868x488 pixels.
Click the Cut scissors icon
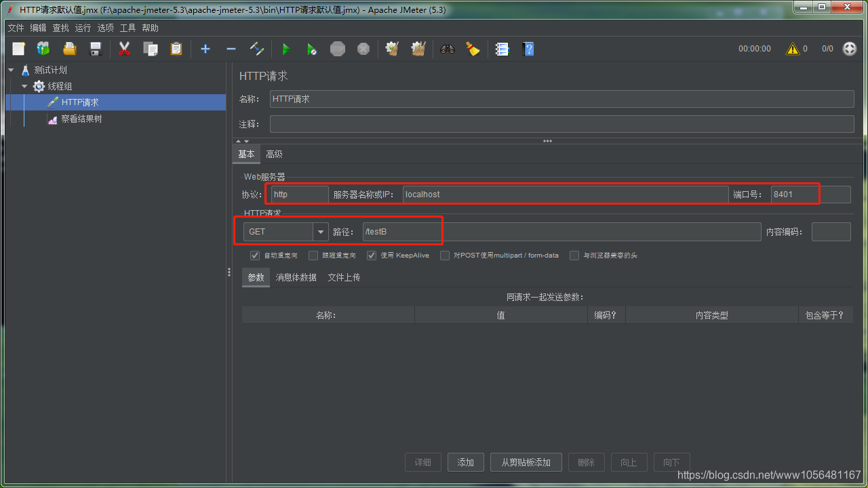click(x=124, y=49)
